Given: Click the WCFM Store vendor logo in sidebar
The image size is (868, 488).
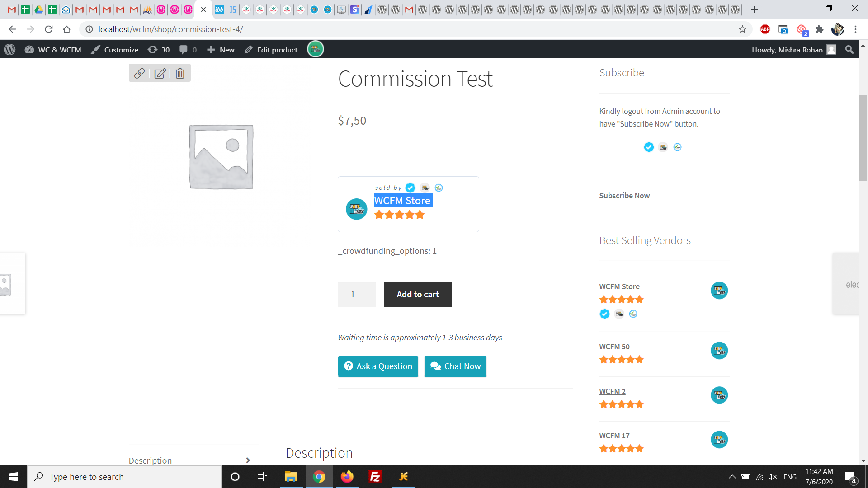Looking at the screenshot, I should 719,291.
